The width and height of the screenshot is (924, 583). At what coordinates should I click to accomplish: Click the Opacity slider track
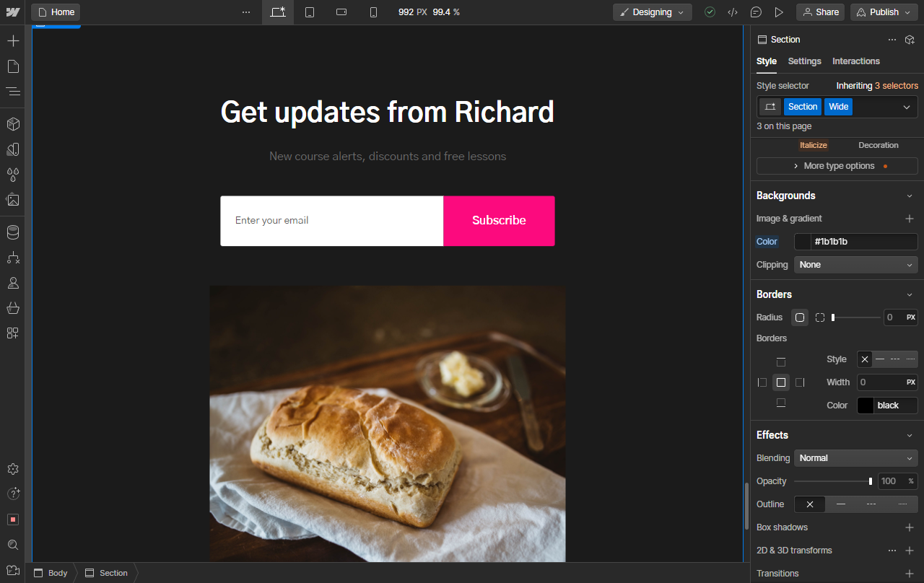[x=834, y=481]
